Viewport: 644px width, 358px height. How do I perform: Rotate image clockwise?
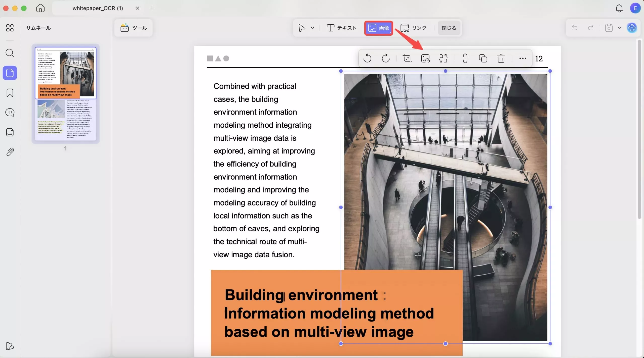click(385, 59)
